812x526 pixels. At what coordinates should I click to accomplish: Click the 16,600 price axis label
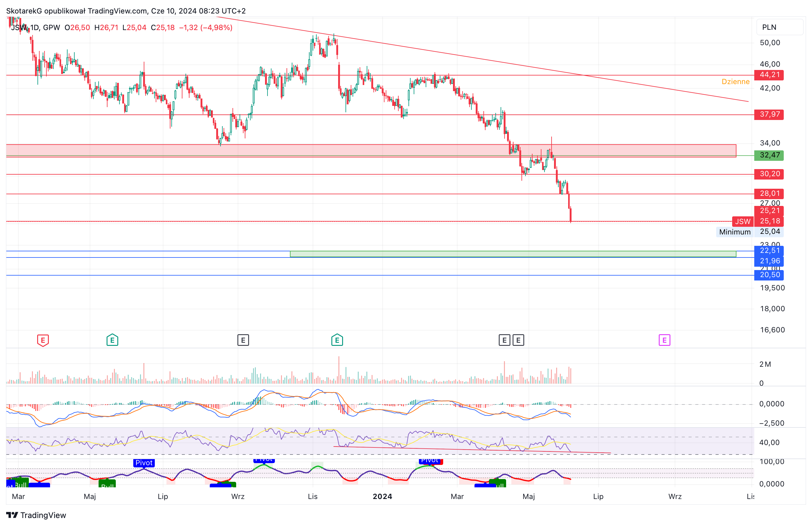[x=772, y=330]
